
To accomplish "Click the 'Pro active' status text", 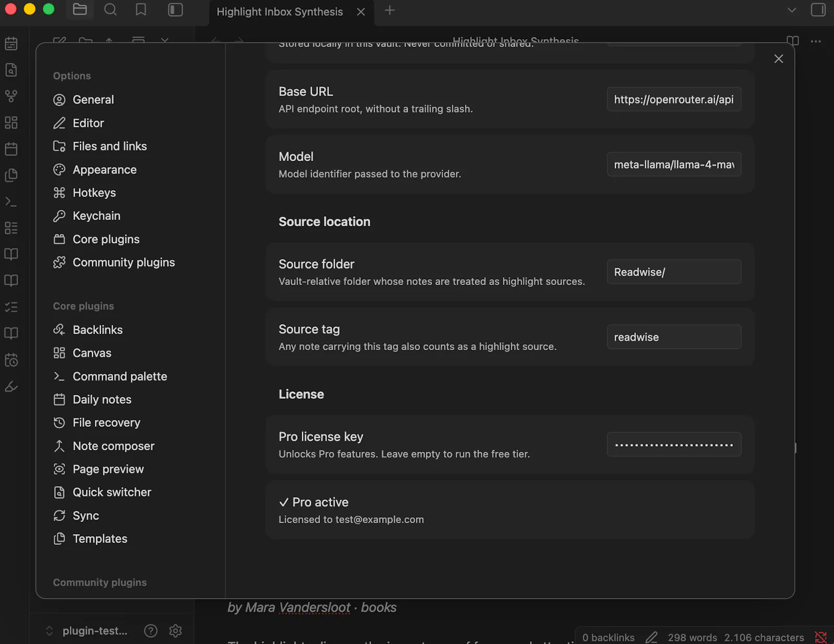I will click(314, 502).
